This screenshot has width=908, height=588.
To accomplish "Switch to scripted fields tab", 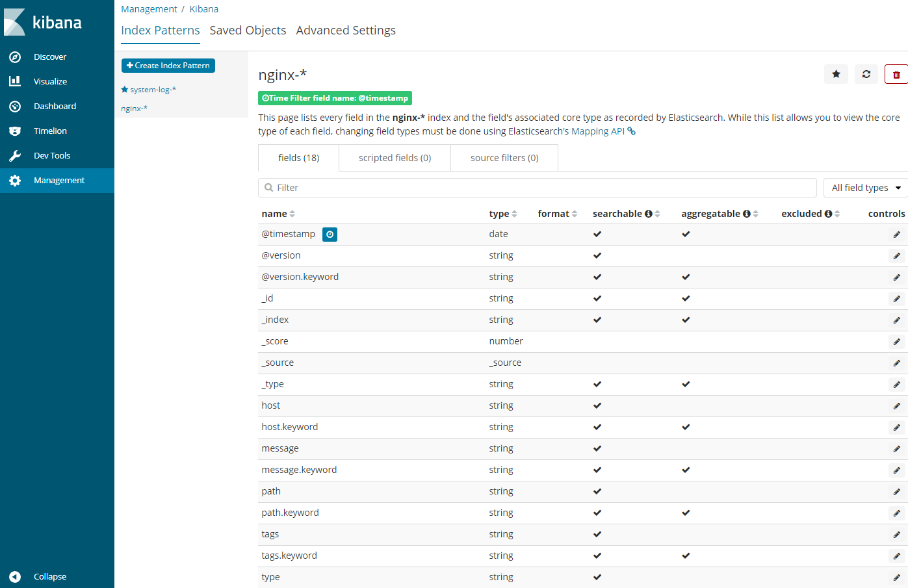I will 395,158.
